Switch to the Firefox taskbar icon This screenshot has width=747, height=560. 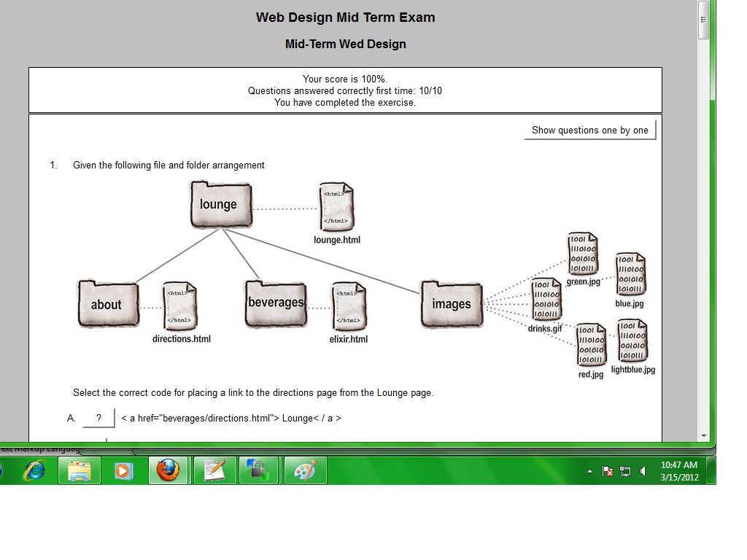[169, 471]
